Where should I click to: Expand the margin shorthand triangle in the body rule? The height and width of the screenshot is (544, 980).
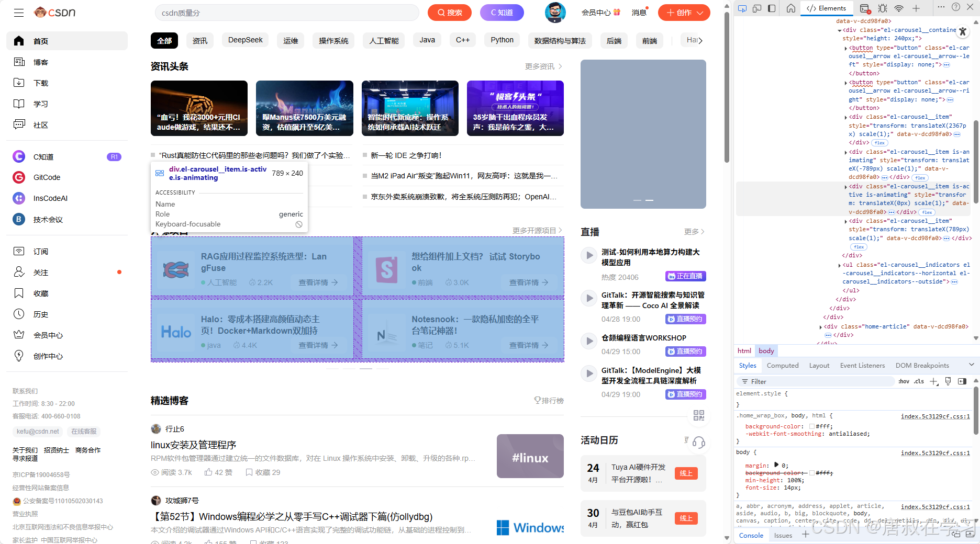pos(776,465)
